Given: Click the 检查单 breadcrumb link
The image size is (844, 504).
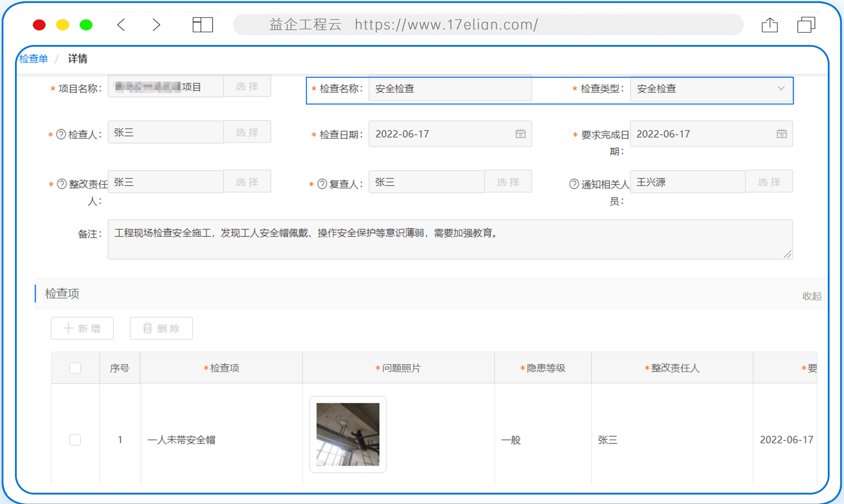Looking at the screenshot, I should [x=33, y=59].
